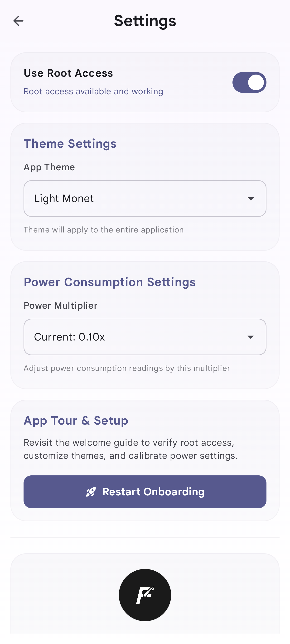Click the Power Multiplier field label
The width and height of the screenshot is (290, 644).
pos(61,306)
